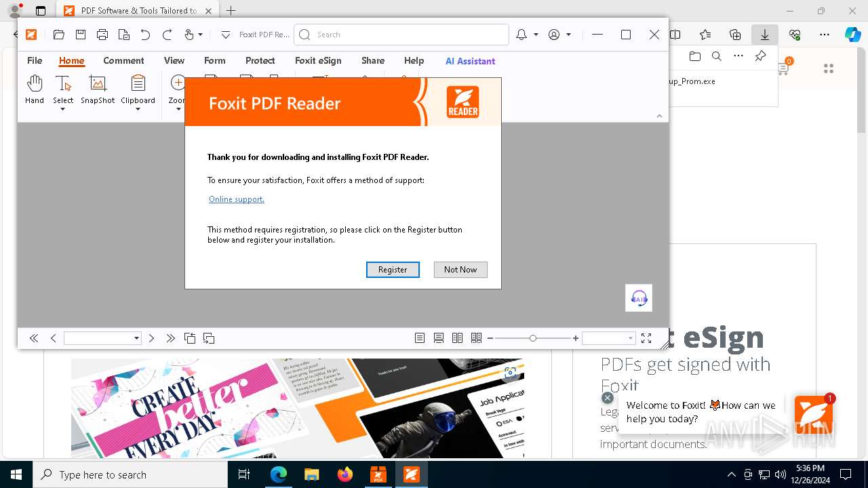Go to the first page icon
868x488 pixels.
tap(33, 338)
